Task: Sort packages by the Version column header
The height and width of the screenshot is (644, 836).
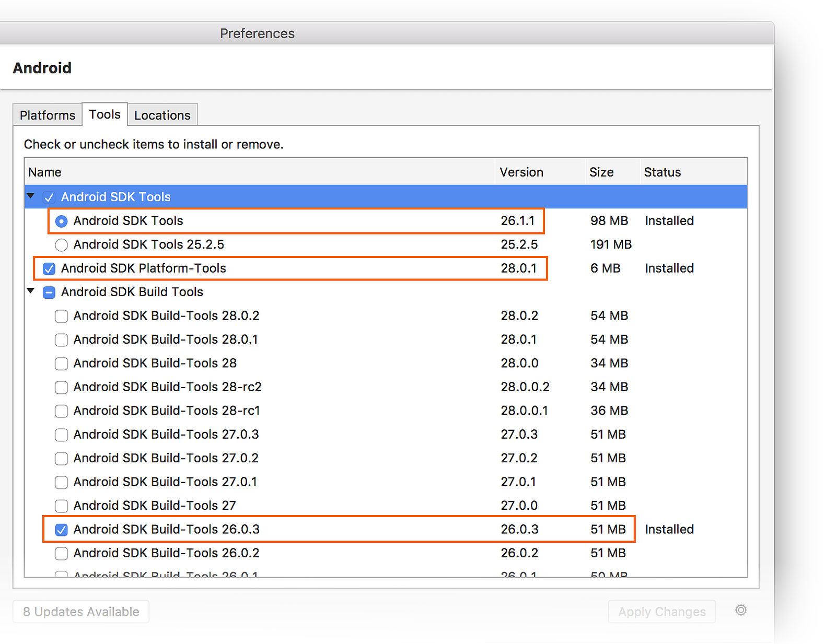Action: point(521,172)
